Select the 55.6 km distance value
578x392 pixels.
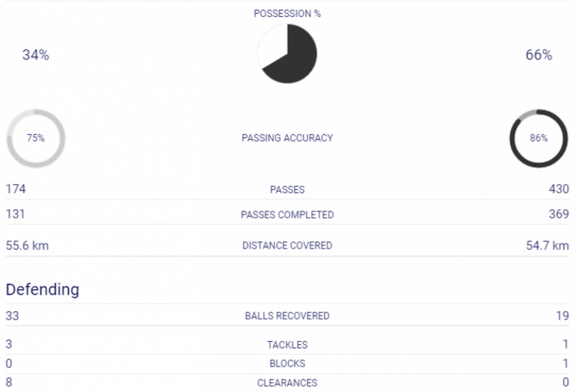point(27,245)
